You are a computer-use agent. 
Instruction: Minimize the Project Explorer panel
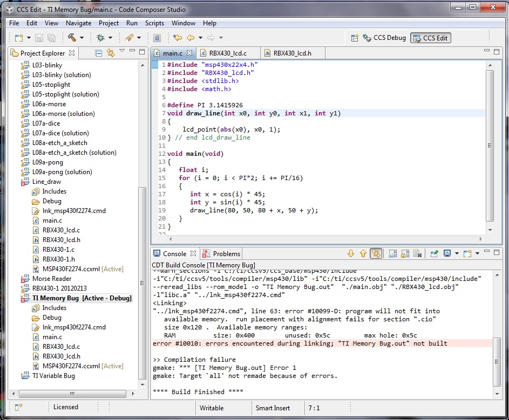click(x=132, y=51)
